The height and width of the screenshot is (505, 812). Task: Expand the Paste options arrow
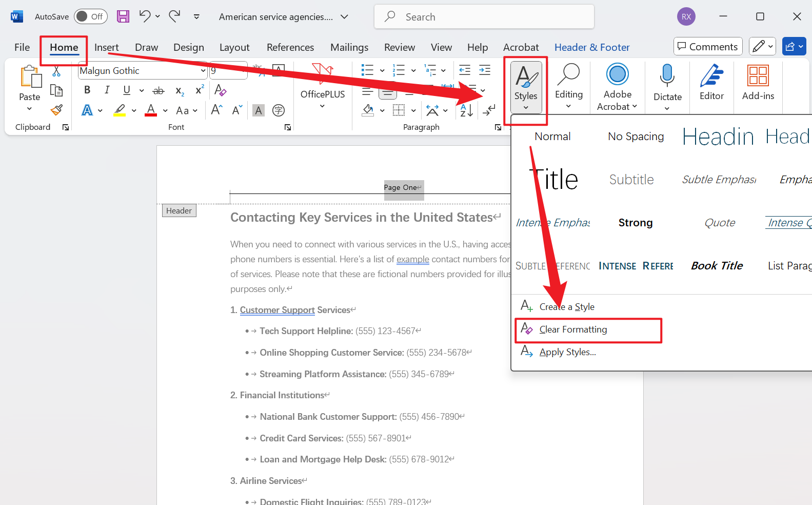tap(29, 109)
